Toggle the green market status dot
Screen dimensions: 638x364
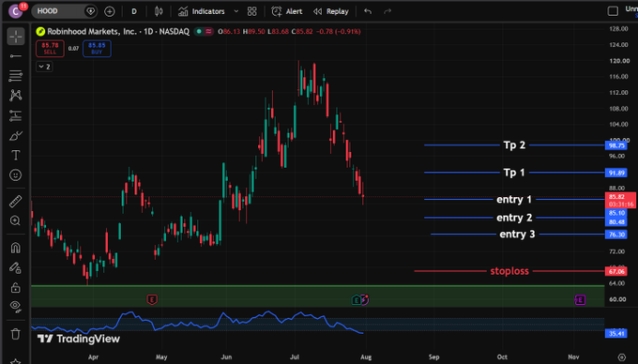[x=199, y=31]
